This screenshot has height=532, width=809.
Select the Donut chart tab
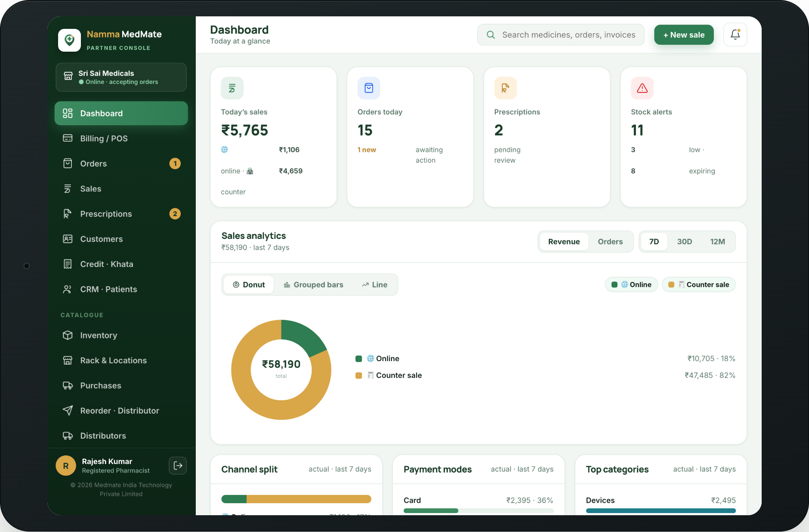pyautogui.click(x=249, y=285)
